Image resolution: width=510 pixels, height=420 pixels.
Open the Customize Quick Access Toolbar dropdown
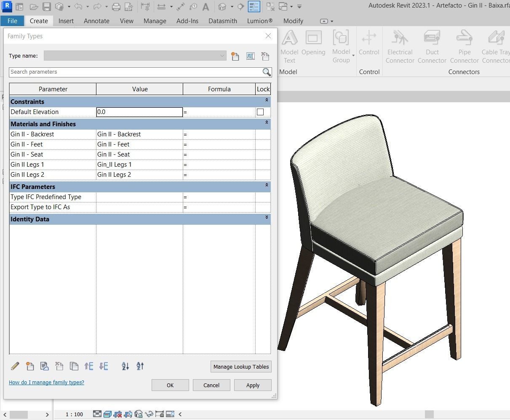(x=299, y=7)
